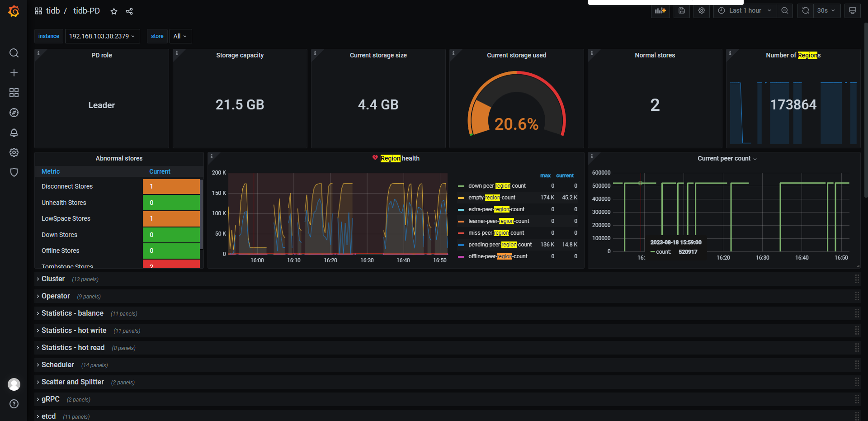This screenshot has width=868, height=421.
Task: Open the instance variable dropdown
Action: [x=102, y=36]
